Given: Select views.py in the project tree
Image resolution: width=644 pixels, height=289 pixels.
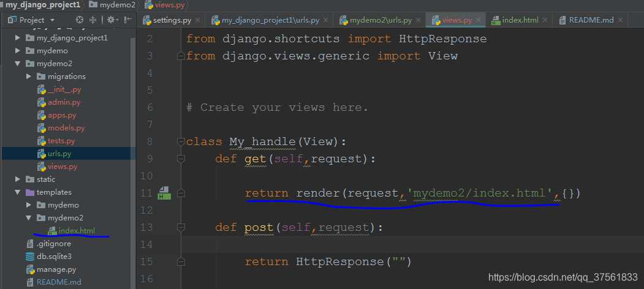Looking at the screenshot, I should tap(63, 167).
